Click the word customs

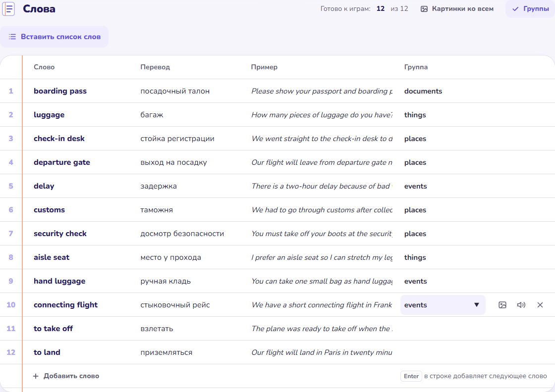click(49, 209)
